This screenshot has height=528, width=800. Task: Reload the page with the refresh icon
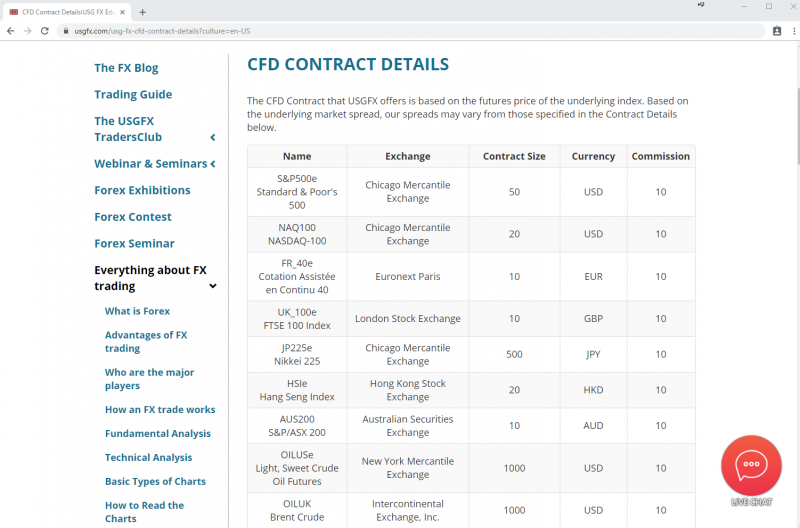click(45, 31)
